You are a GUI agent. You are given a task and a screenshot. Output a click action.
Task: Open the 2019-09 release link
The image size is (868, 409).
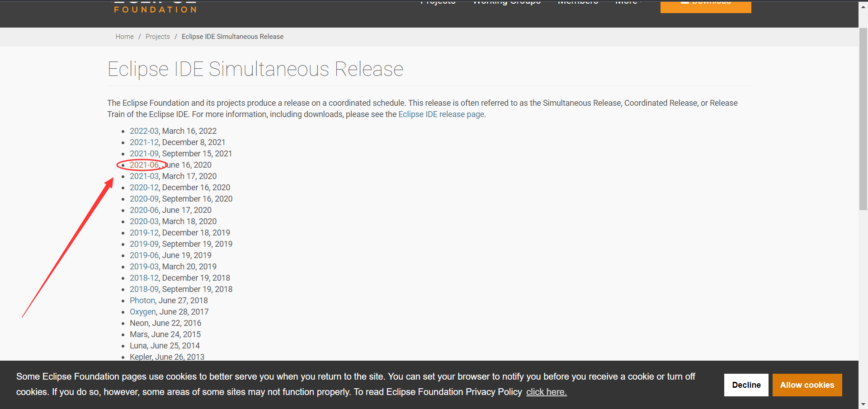pos(144,244)
